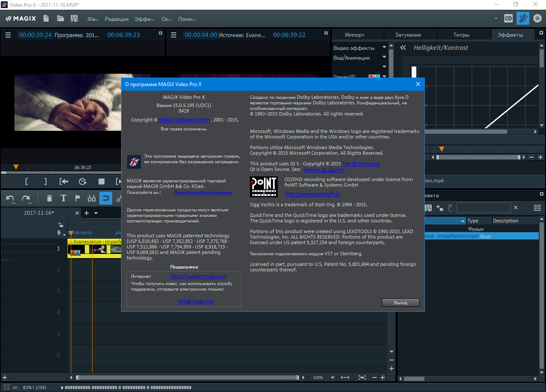Select the Evanescence clip on track 1

click(95, 248)
